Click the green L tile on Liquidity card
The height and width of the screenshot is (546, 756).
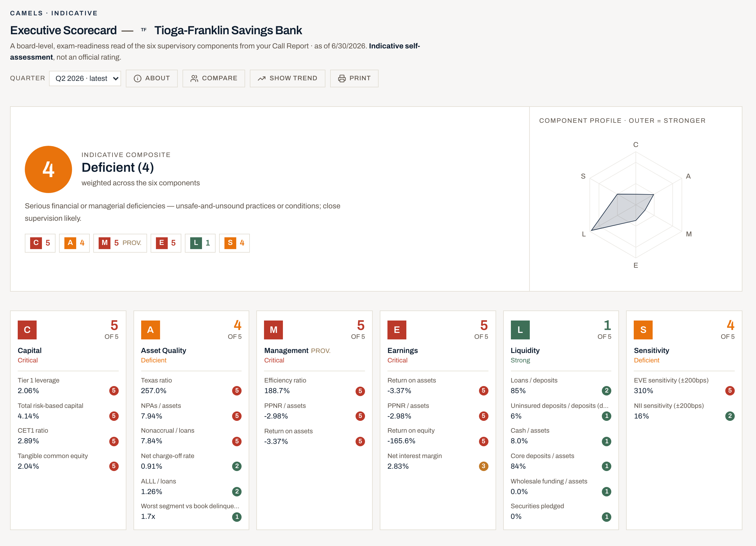coord(520,330)
